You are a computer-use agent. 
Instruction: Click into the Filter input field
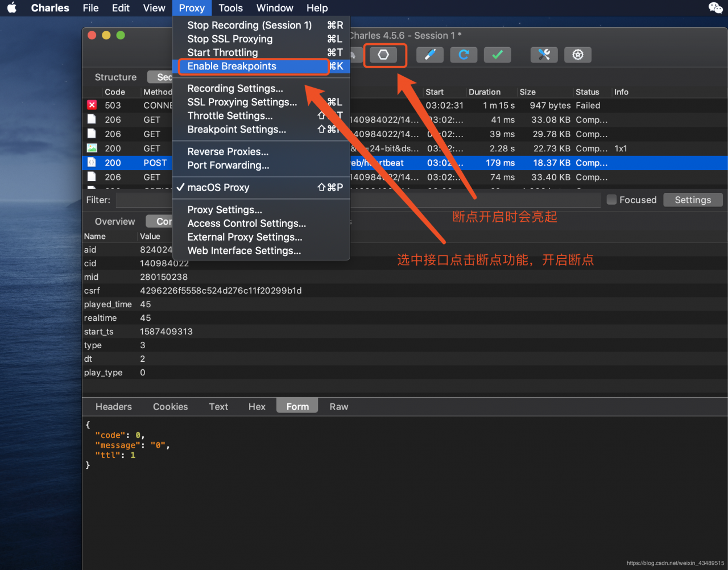point(358,200)
